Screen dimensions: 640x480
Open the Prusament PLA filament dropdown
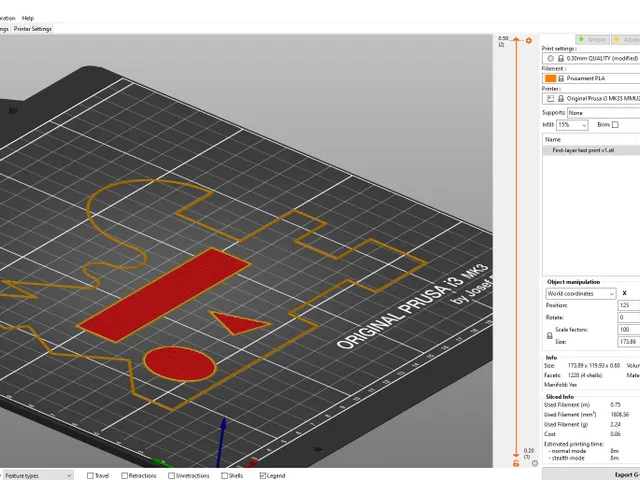pyautogui.click(x=591, y=78)
